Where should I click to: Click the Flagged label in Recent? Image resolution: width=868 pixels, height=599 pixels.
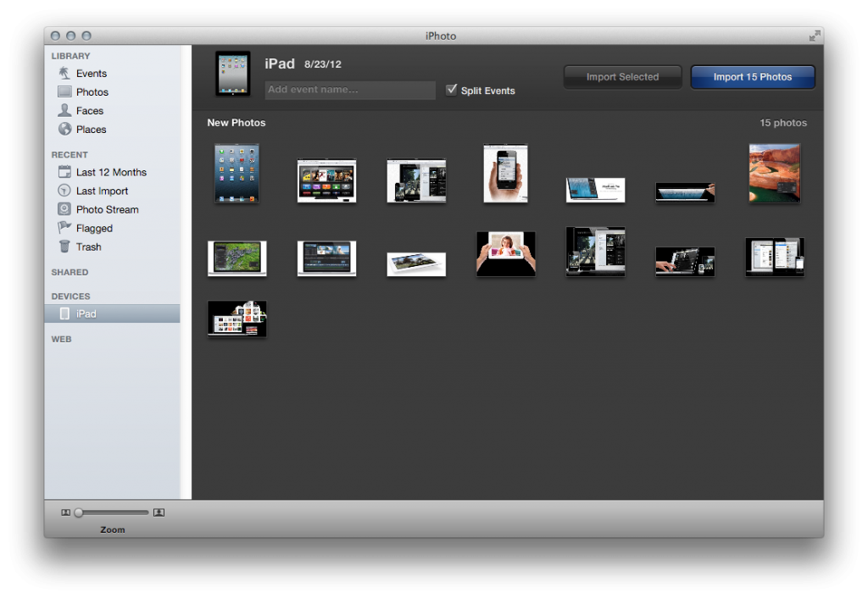point(94,229)
